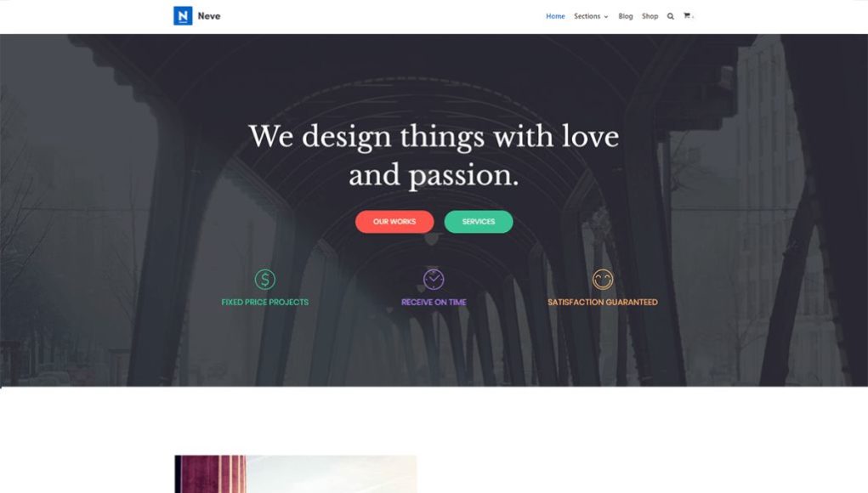
Task: Click the Neve site title text
Action: click(x=209, y=16)
